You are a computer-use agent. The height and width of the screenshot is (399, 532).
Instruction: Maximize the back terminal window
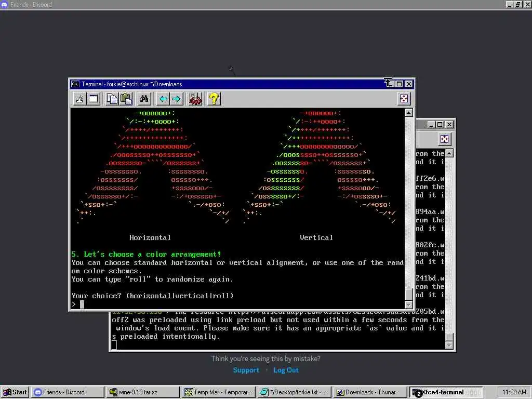[440, 125]
